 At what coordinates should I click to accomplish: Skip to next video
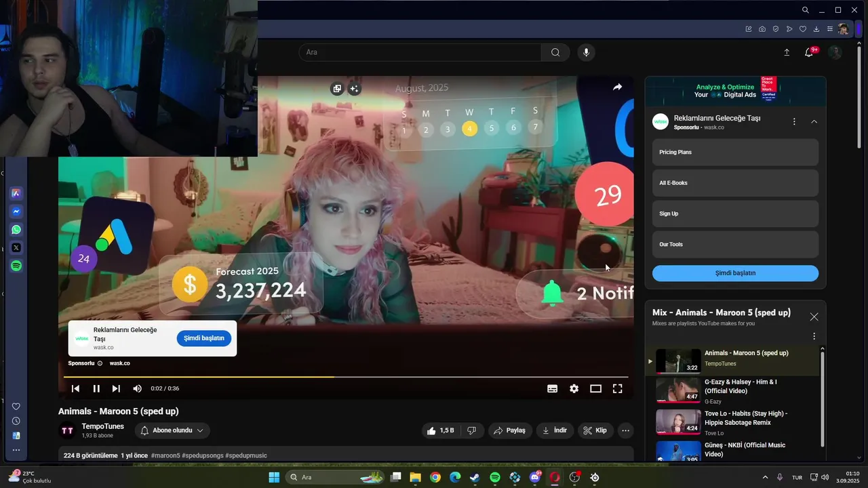click(x=116, y=388)
